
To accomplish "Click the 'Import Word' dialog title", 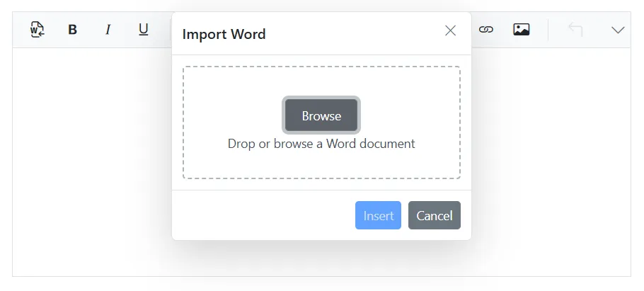I will (x=224, y=34).
